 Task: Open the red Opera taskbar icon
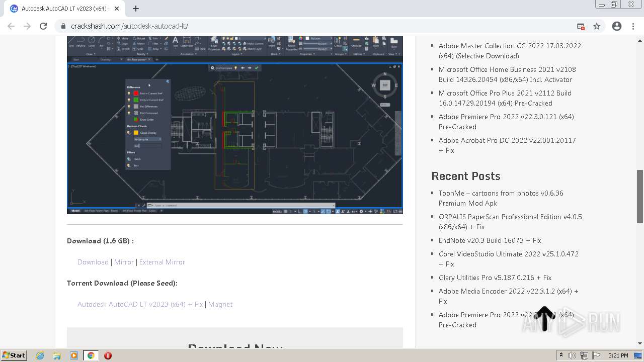tap(108, 355)
